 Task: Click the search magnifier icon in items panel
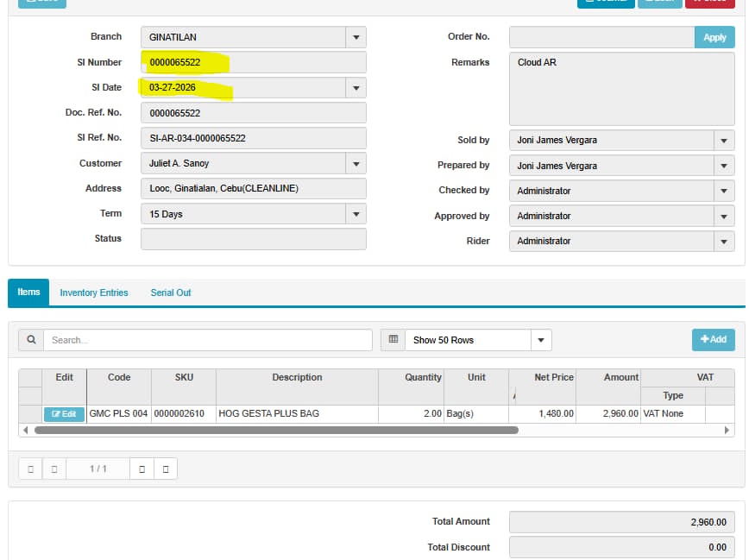[31, 340]
